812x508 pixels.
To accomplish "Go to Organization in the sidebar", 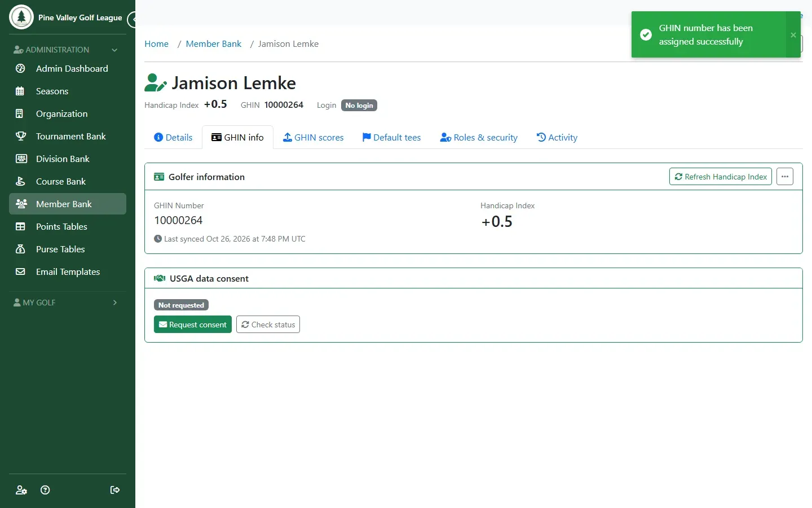I will [68, 113].
